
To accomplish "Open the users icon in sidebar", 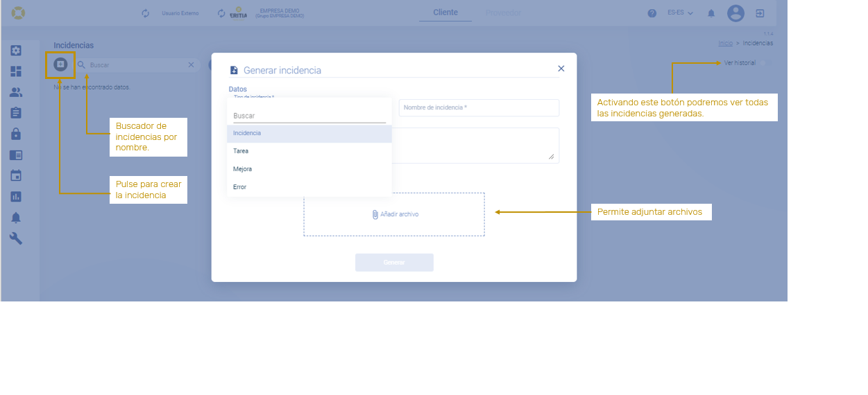I will click(16, 92).
